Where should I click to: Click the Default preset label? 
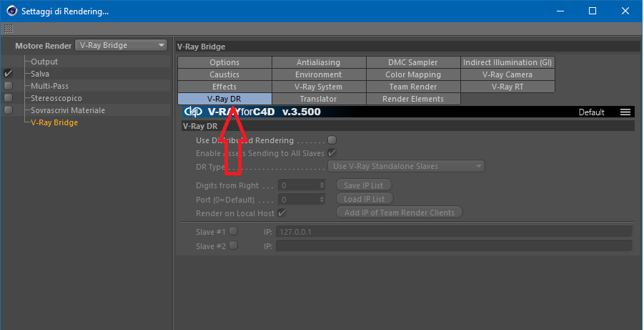pos(591,112)
